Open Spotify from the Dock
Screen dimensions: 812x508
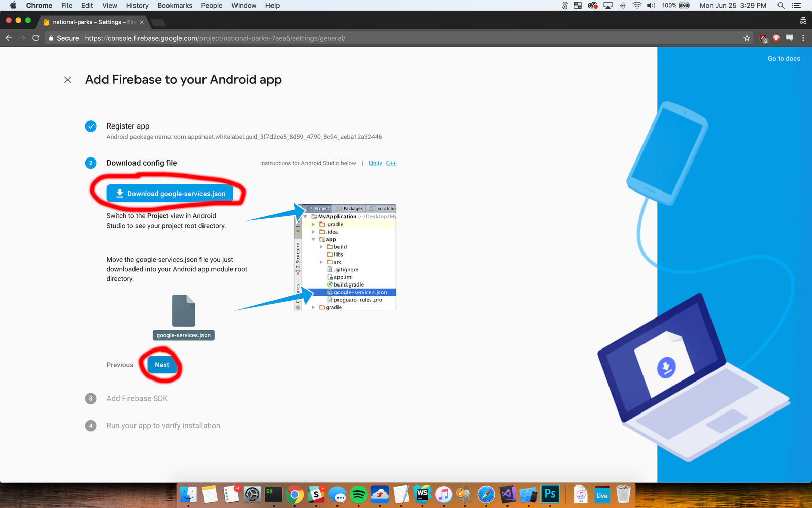(359, 494)
